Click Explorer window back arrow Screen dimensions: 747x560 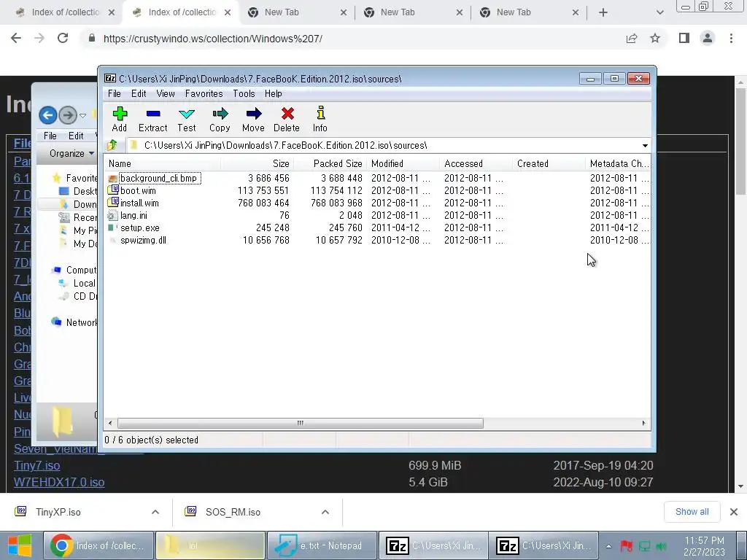(x=47, y=115)
